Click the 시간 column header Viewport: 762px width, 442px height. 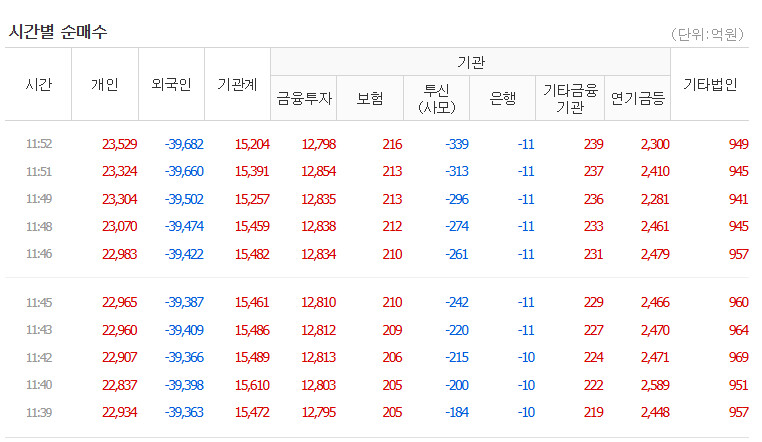coord(38,85)
